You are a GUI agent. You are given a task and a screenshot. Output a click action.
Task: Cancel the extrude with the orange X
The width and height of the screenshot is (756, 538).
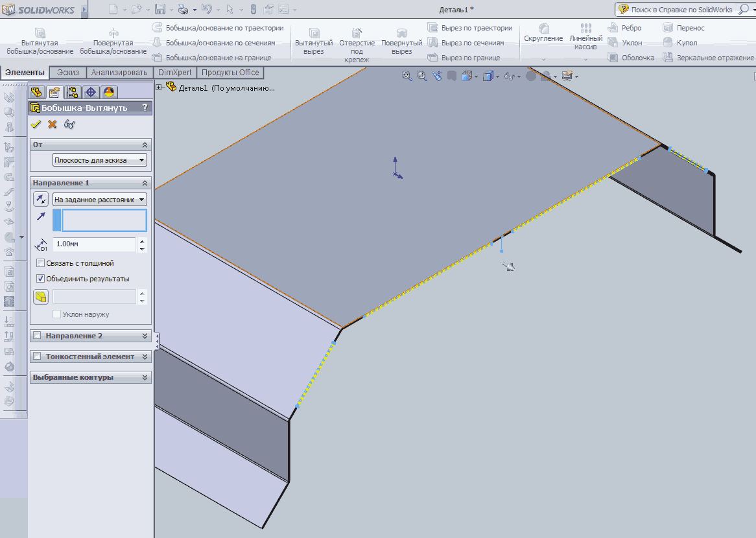point(52,124)
